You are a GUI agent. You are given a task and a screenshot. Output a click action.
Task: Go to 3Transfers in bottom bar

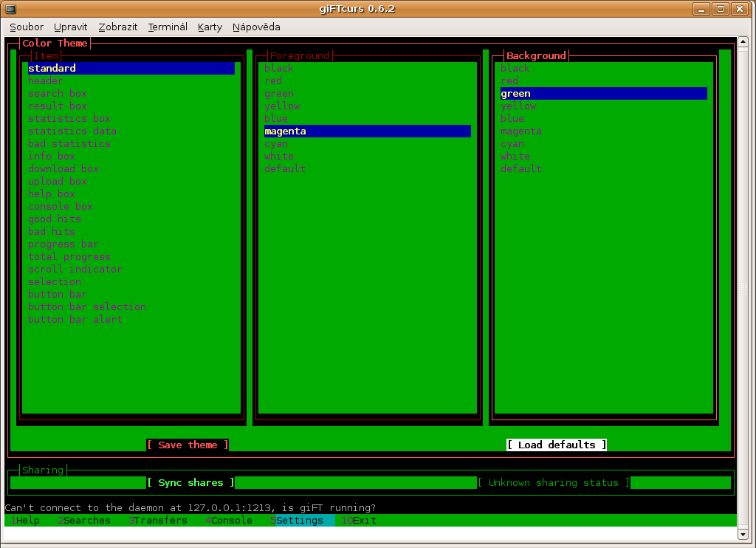[x=158, y=521]
